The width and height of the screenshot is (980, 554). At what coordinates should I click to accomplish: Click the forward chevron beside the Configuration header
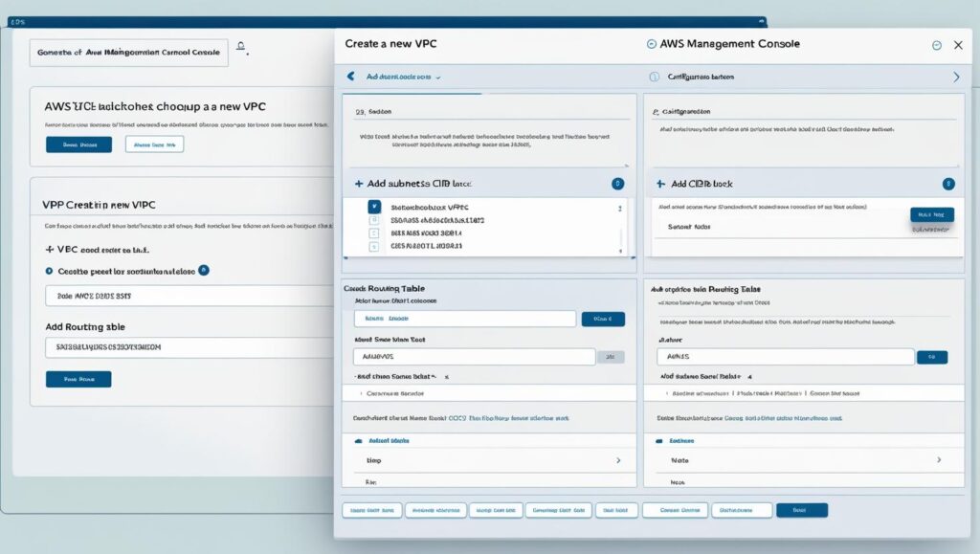(956, 77)
